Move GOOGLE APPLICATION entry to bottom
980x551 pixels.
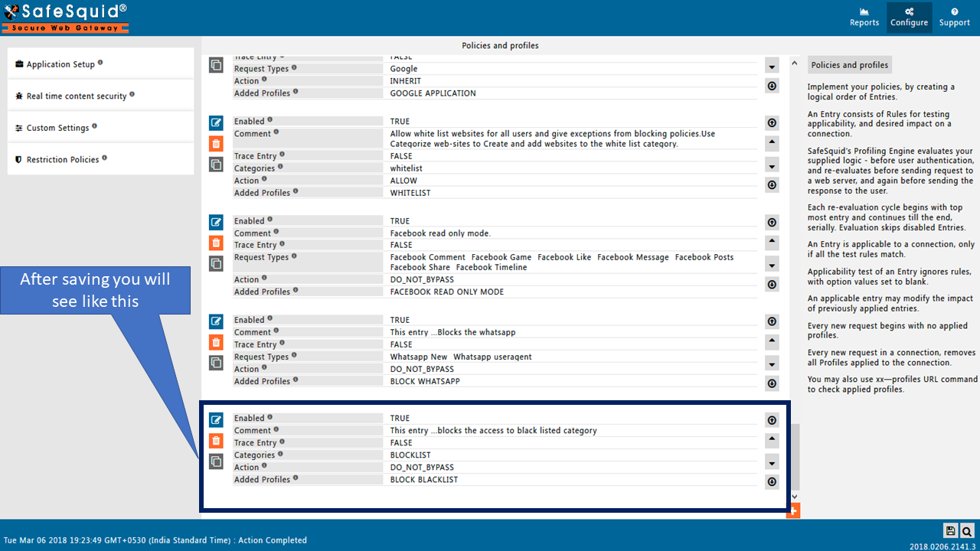click(x=772, y=86)
